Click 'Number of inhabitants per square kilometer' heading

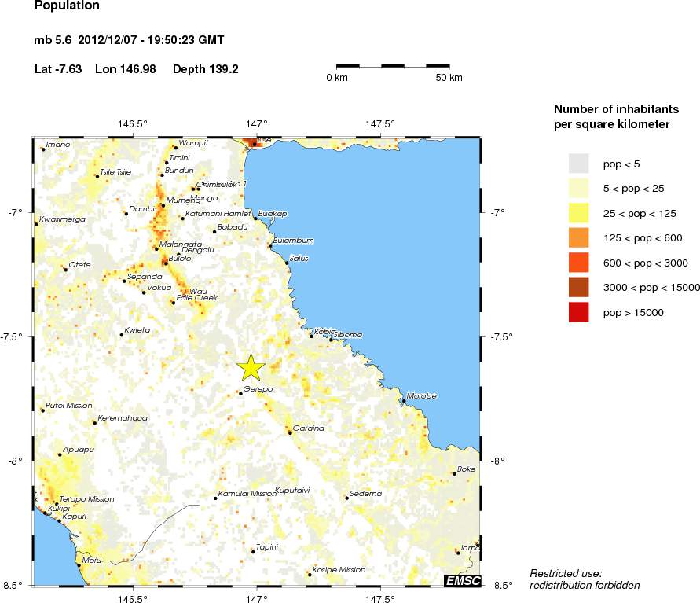point(616,116)
